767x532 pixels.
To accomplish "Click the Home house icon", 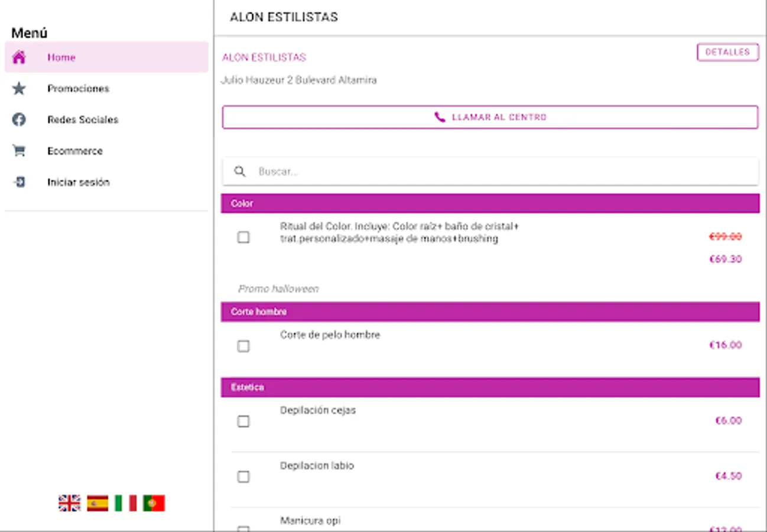I will tap(19, 57).
